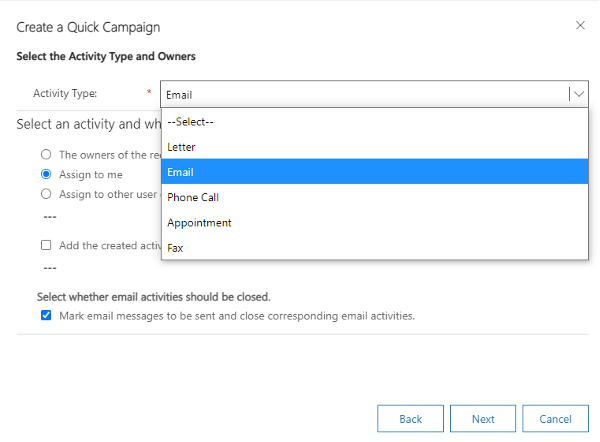This screenshot has height=442, width=600.
Task: Cancel the quick campaign wizard
Action: 555,419
